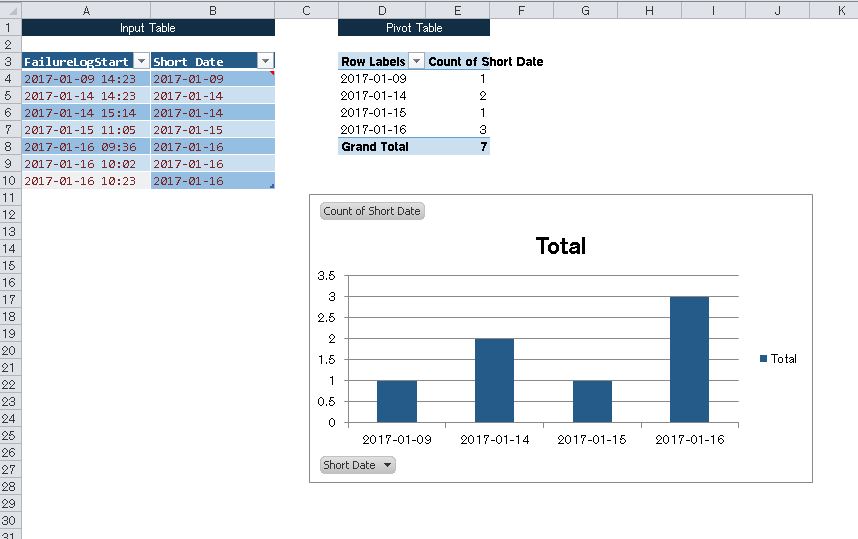Select column G header
Image resolution: width=858 pixels, height=539 pixels.
[x=585, y=10]
